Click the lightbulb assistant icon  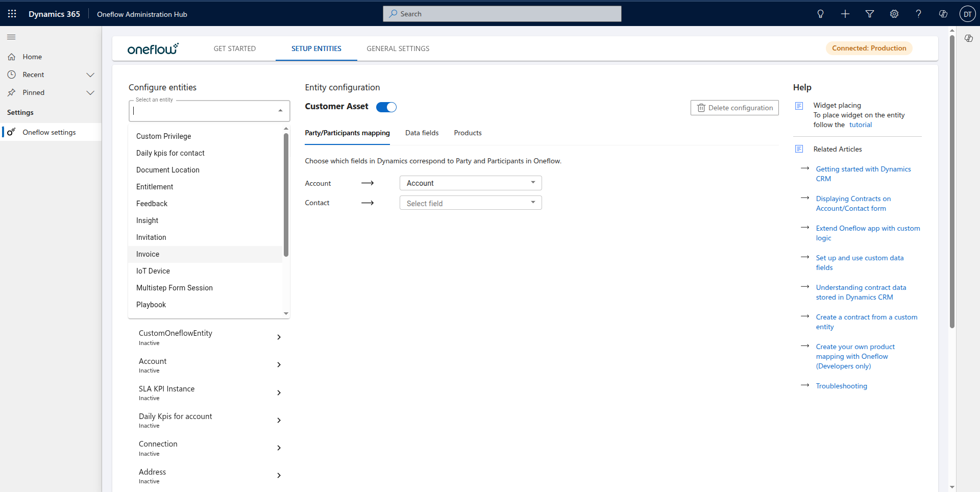(820, 14)
